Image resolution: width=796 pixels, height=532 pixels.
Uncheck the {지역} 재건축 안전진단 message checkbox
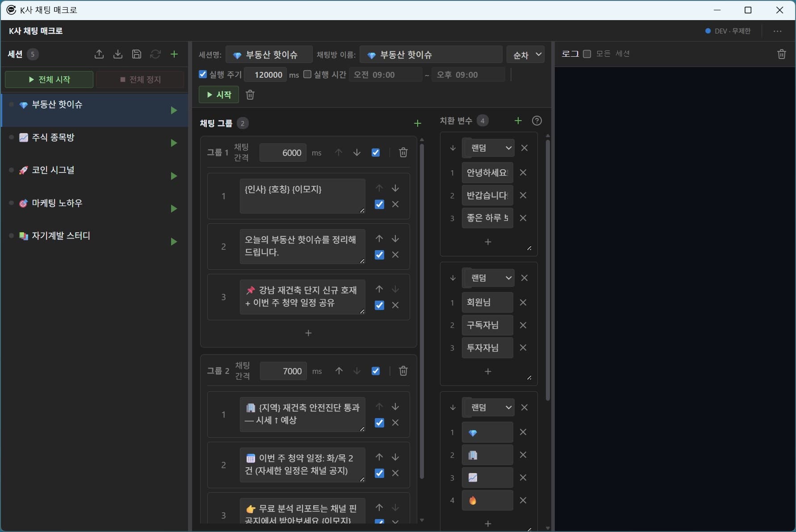(x=379, y=423)
